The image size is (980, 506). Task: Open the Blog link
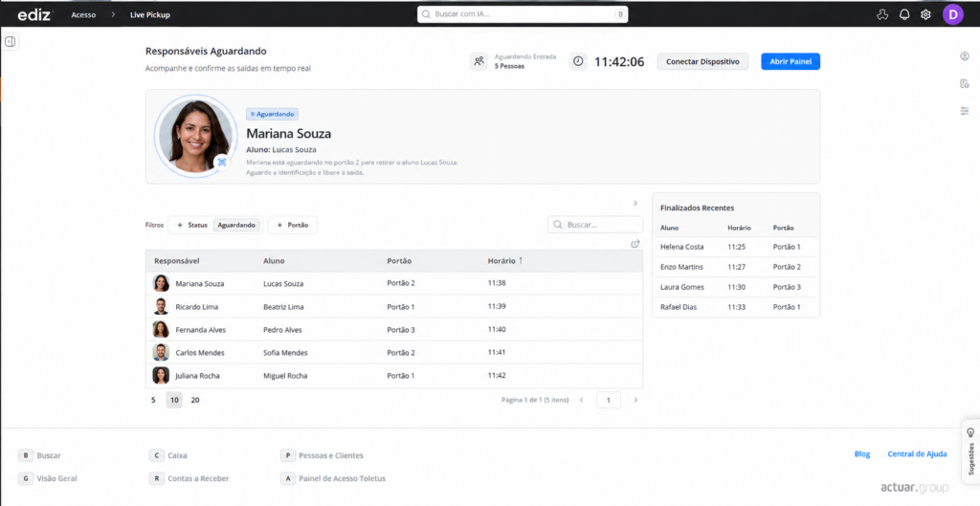[862, 454]
